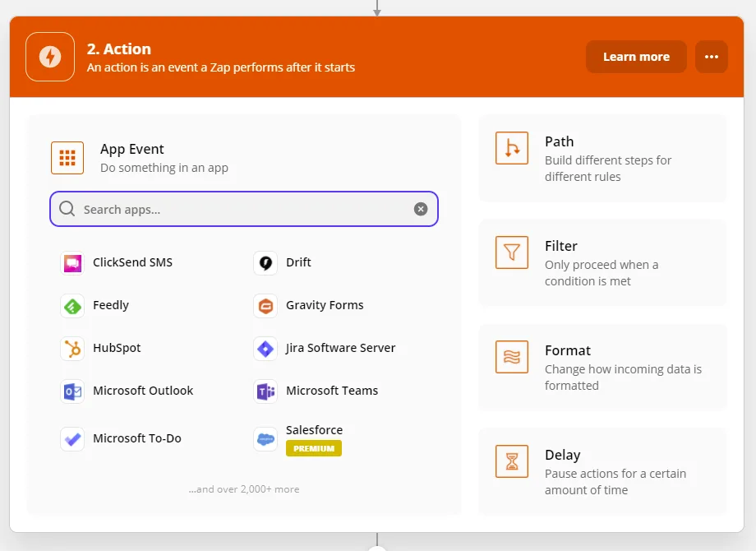Click the '2. Action' step title
The image size is (756, 551).
tap(118, 49)
